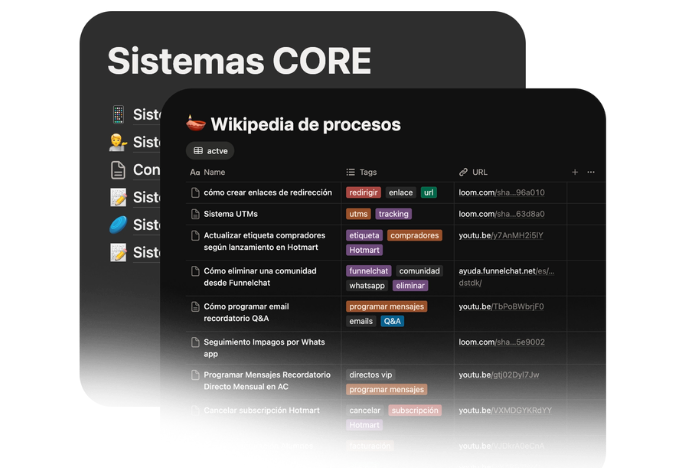
Task: Click the youtu.be/TbPoBWbrjF0 link
Action: pos(501,306)
